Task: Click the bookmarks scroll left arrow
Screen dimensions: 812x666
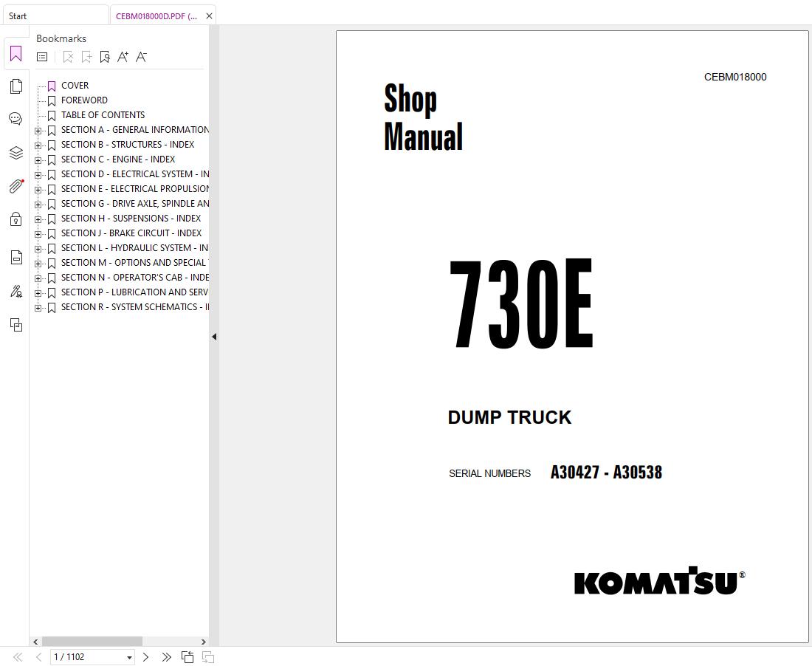Action: point(35,642)
